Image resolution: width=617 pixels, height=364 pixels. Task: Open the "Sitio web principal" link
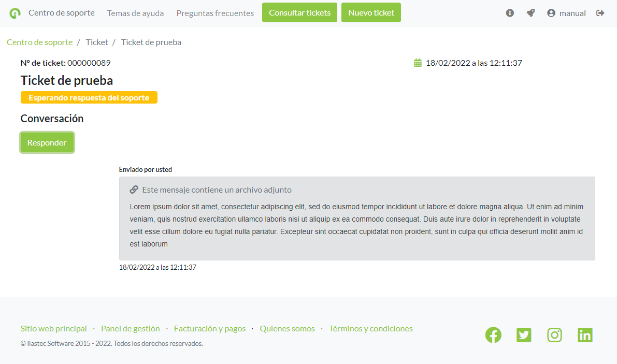click(53, 328)
